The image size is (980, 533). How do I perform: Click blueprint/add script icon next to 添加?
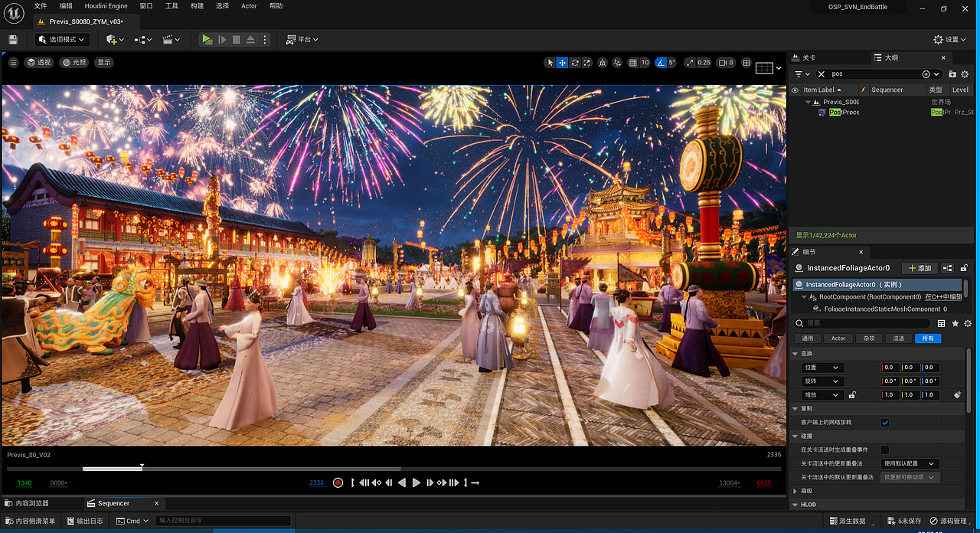tap(948, 268)
